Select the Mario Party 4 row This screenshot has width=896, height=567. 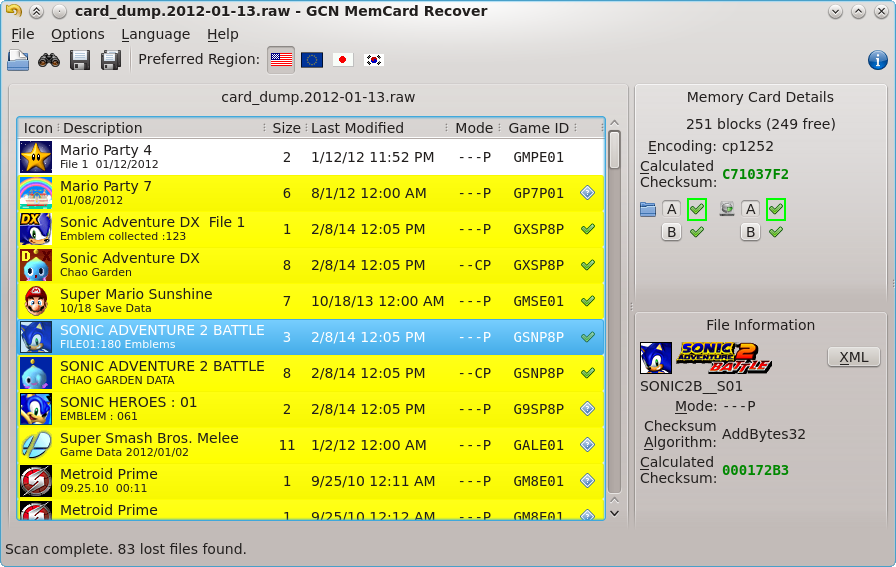pos(311,157)
